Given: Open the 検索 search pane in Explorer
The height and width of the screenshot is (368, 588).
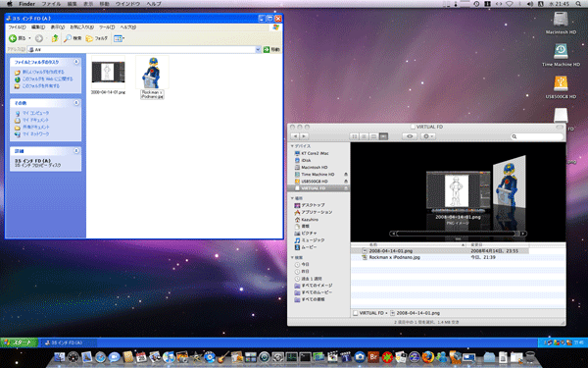Looking at the screenshot, I should (73, 38).
